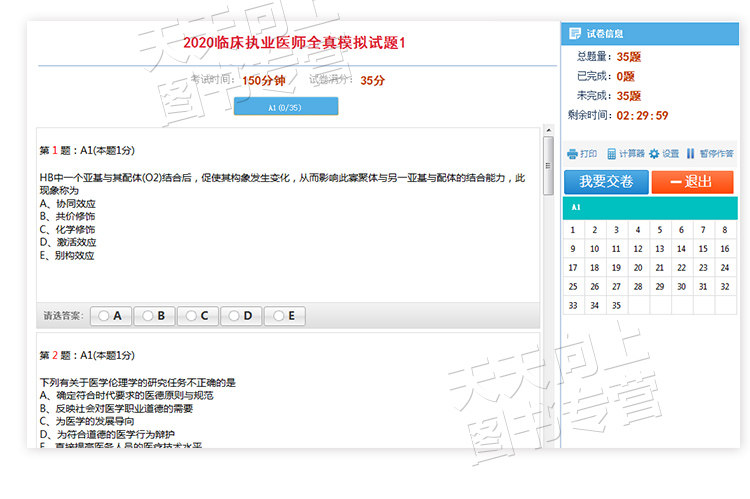Choose option C radio for question 1

pos(198,316)
